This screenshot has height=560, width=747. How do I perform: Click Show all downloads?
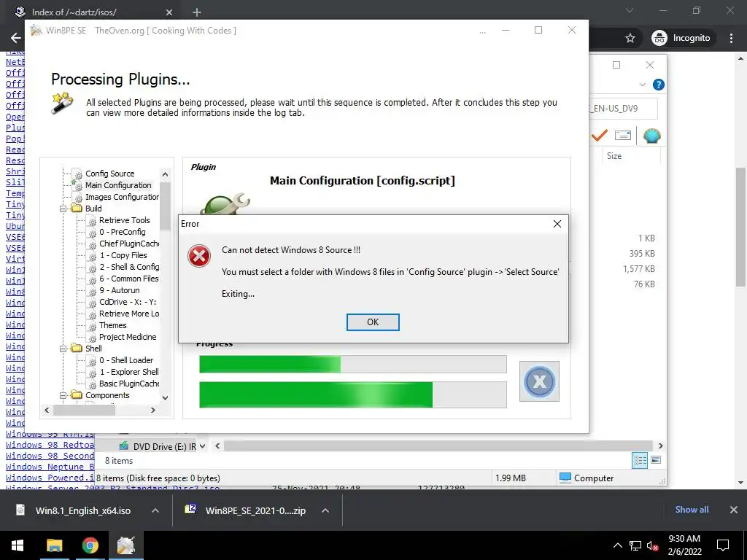tap(692, 510)
